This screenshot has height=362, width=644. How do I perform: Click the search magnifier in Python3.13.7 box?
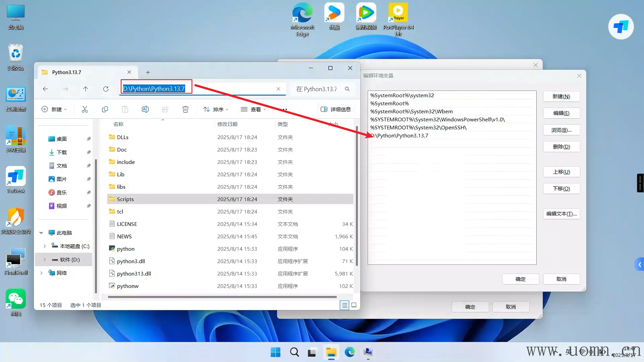[x=347, y=89]
